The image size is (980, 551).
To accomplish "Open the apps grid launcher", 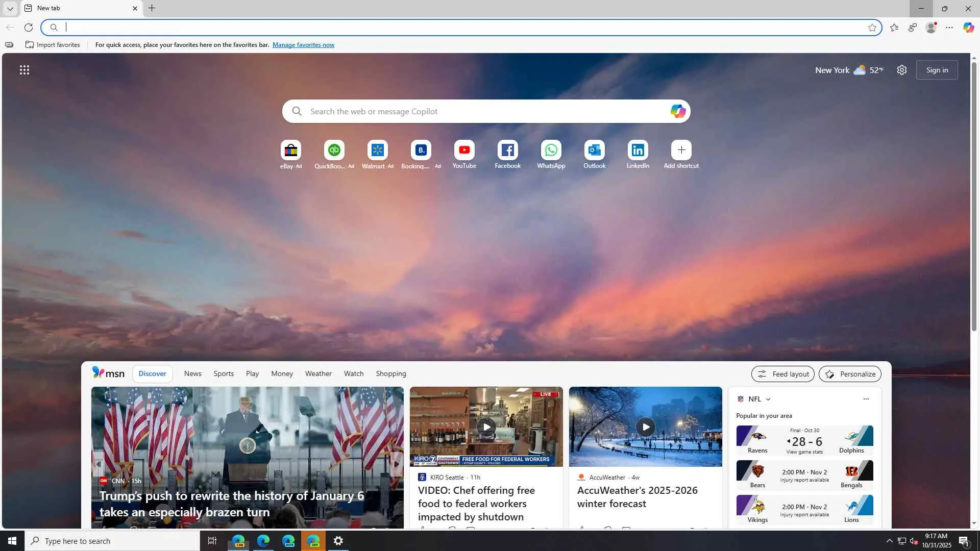I will (x=24, y=70).
